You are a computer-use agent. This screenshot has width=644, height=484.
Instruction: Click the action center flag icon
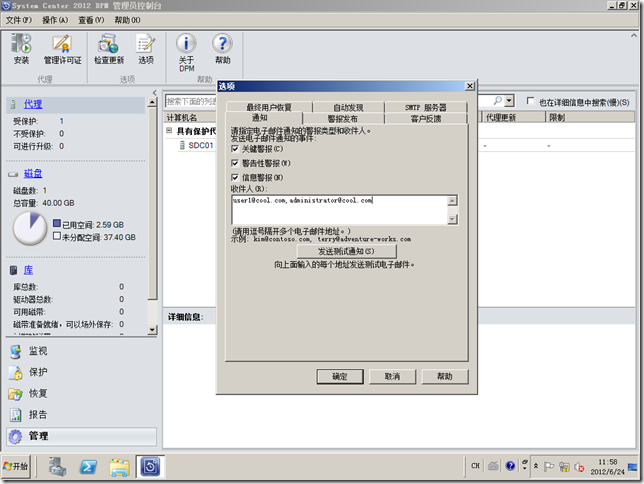pyautogui.click(x=549, y=467)
